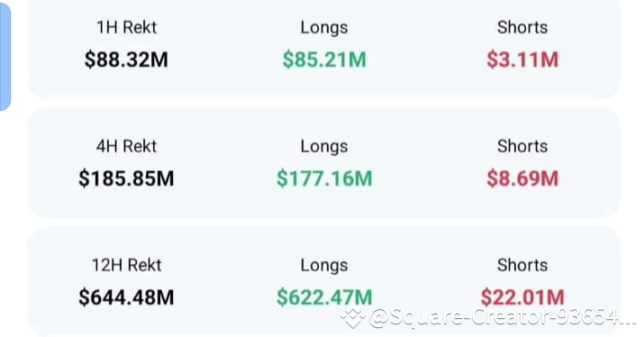Select the 4H Rekt label
Screen dimensions: 644x337
(x=126, y=146)
